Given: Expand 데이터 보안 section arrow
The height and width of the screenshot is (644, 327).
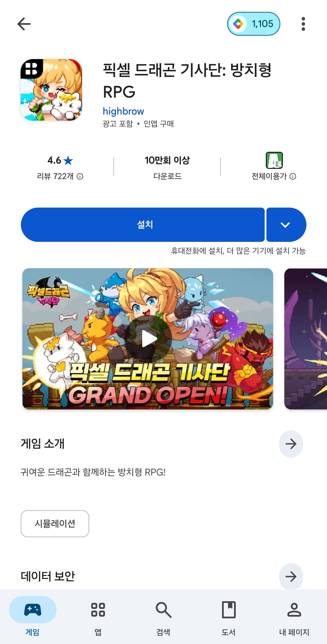Looking at the screenshot, I should [291, 576].
